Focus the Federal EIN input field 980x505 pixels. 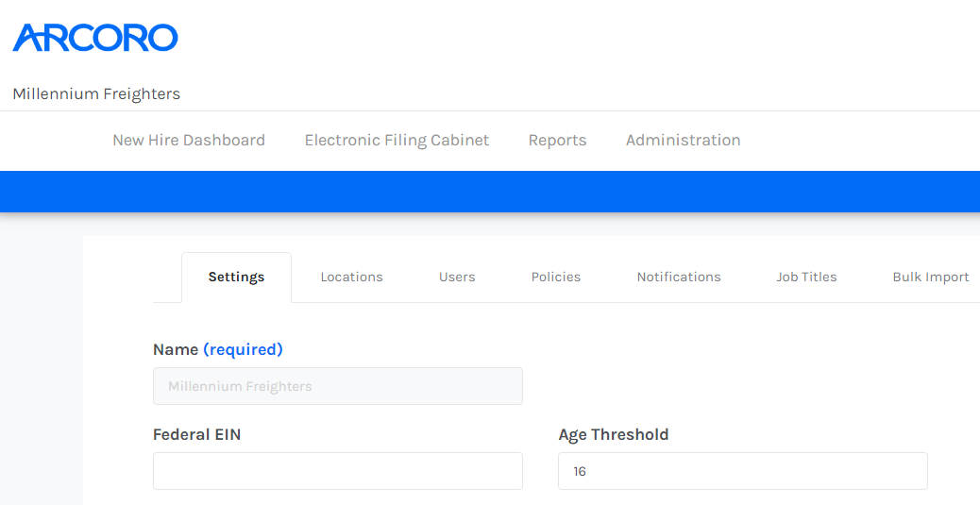coord(337,471)
